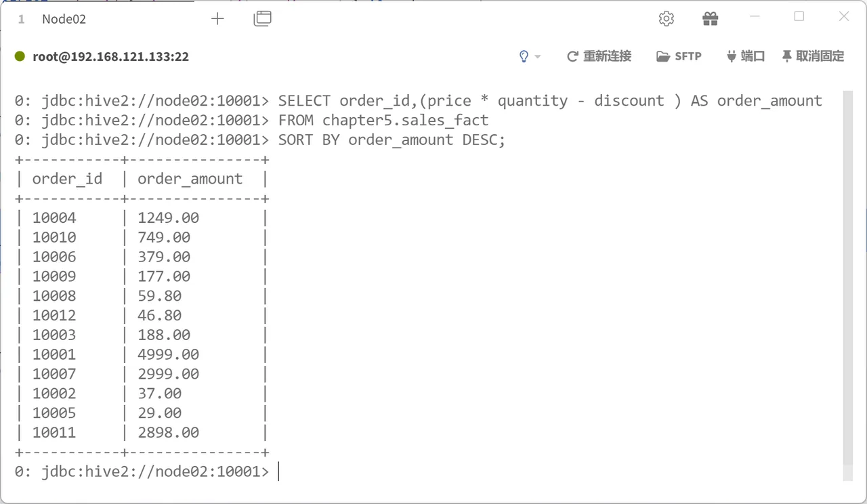
Task: Reconnect the session with 重新连接
Action: [599, 56]
